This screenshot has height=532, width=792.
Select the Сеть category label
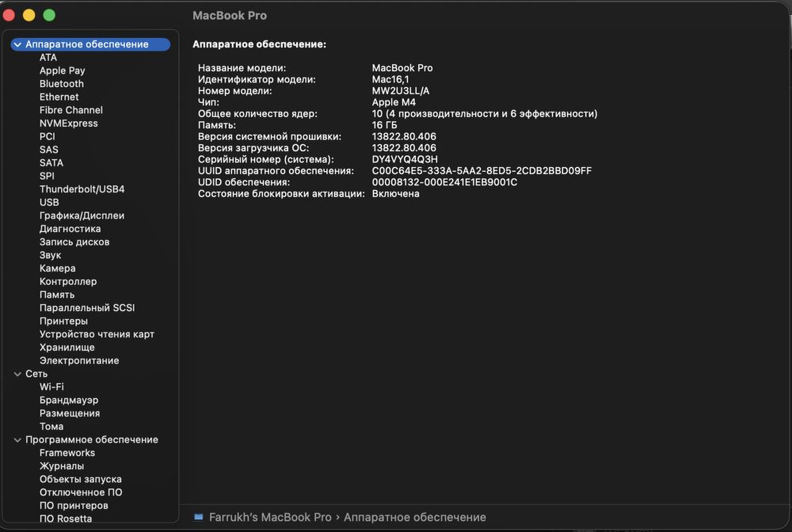(36, 374)
